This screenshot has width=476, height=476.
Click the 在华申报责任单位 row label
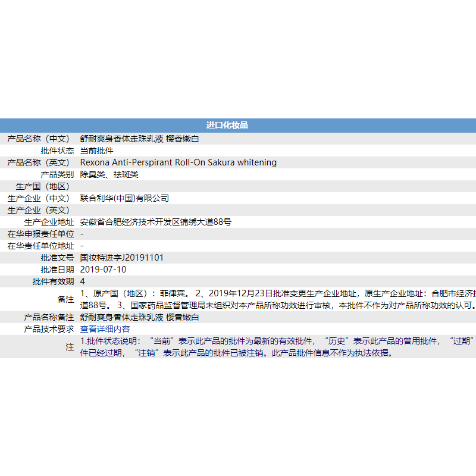pyautogui.click(x=40, y=234)
